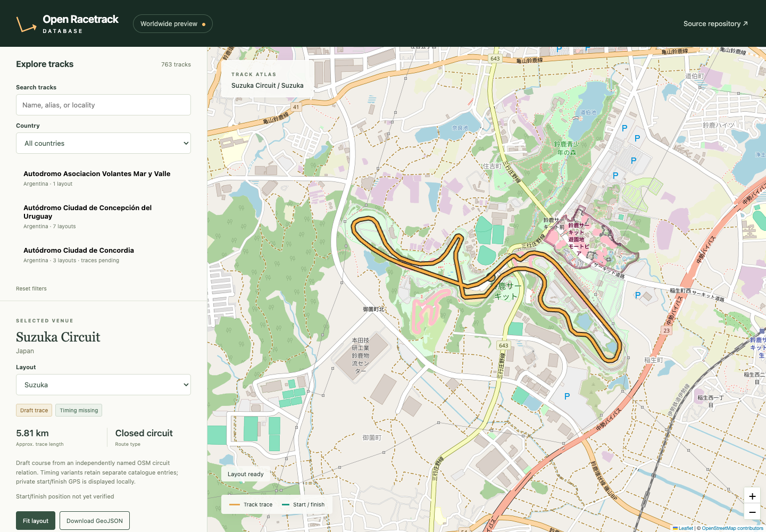This screenshot has width=766, height=532.
Task: Click the Draft trace badge
Action: [34, 410]
